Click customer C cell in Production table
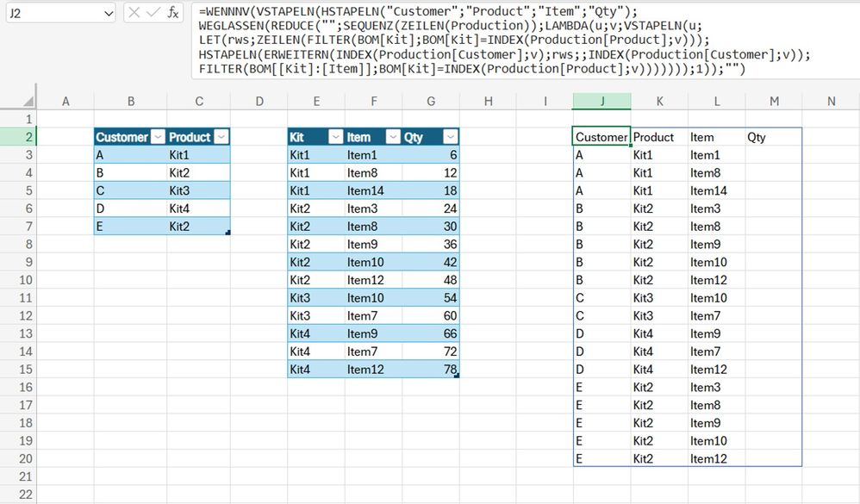Screen dimensions: 860x504 [130, 190]
